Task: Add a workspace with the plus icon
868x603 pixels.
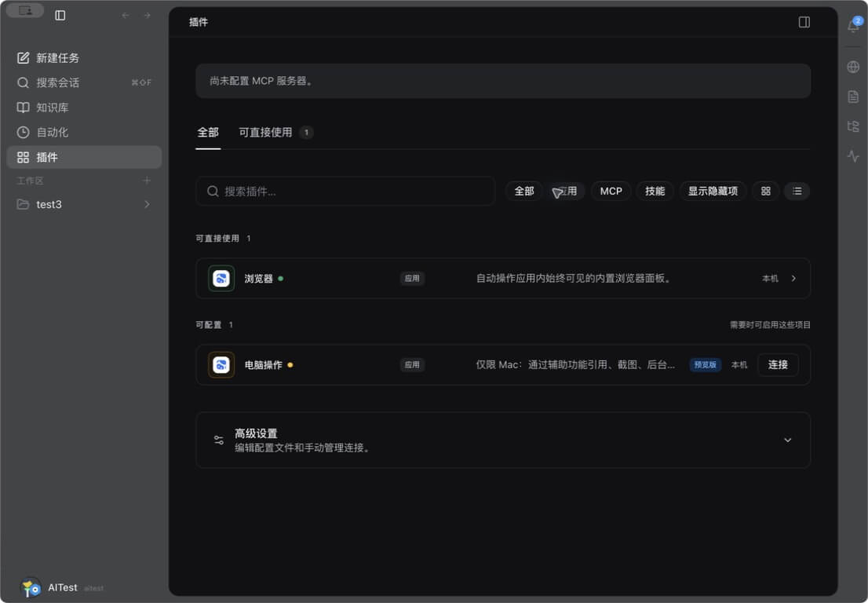Action: 147,181
